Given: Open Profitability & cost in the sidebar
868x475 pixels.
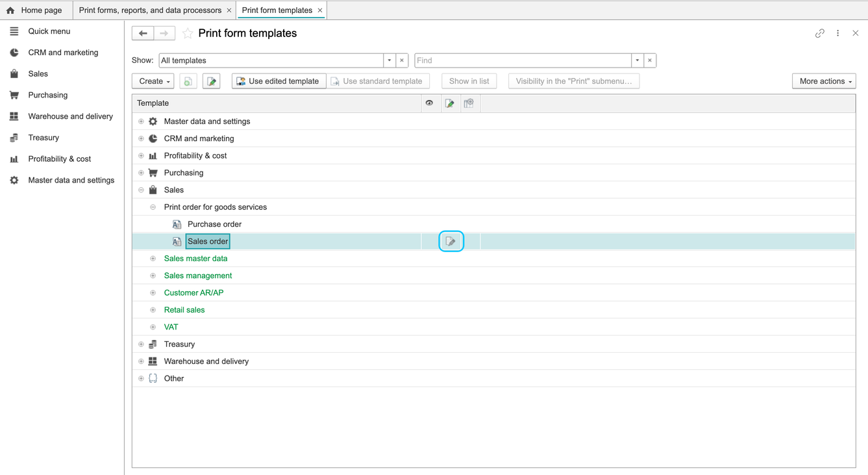Looking at the screenshot, I should point(59,159).
